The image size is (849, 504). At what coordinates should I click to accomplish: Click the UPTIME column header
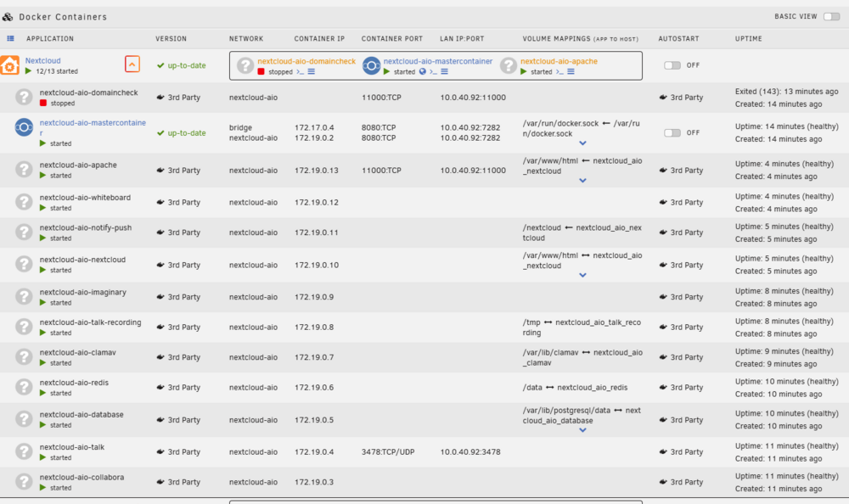[x=748, y=38]
